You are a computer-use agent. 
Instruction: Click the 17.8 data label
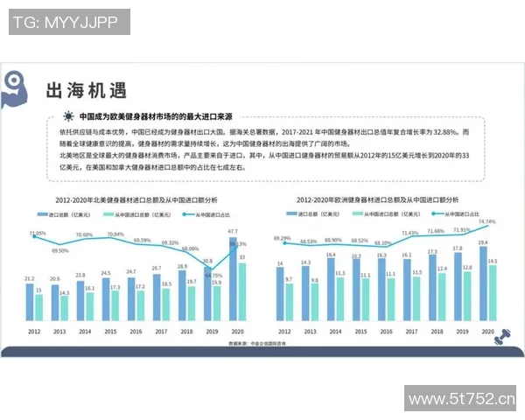coord(458,248)
